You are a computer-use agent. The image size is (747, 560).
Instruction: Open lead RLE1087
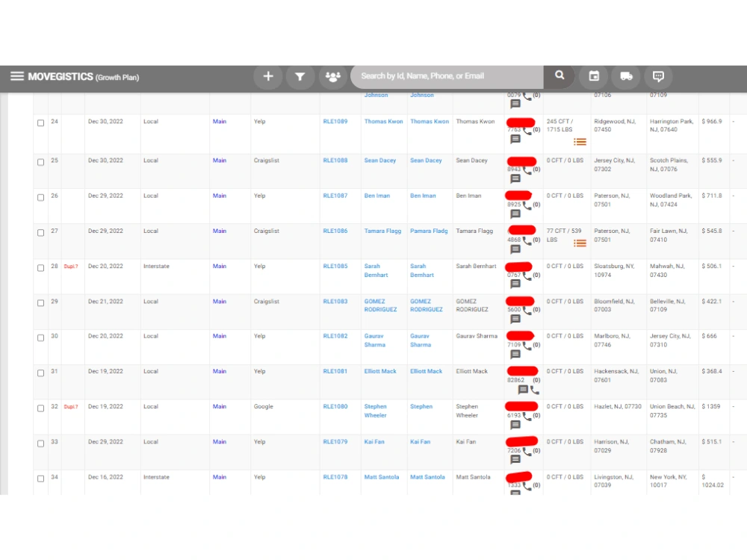335,196
